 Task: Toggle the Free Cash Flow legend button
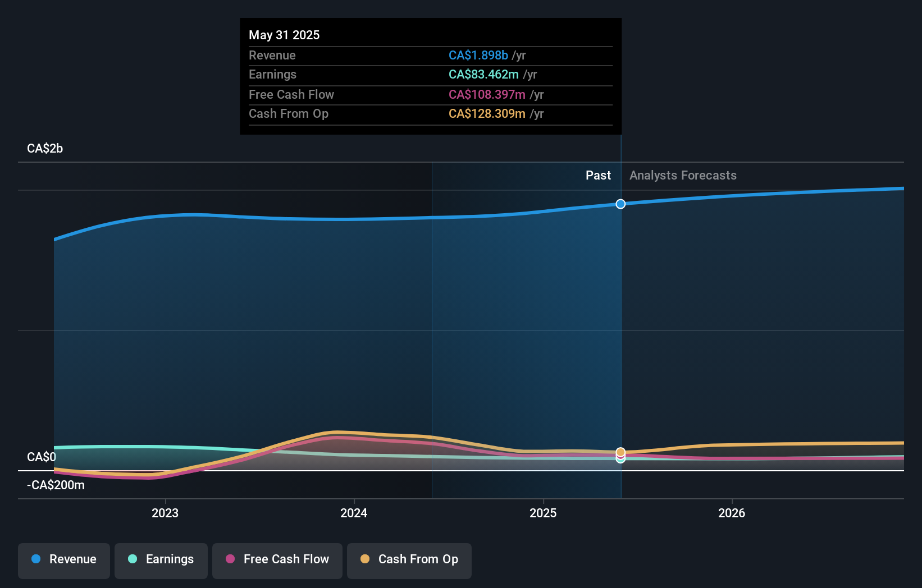[x=277, y=561]
